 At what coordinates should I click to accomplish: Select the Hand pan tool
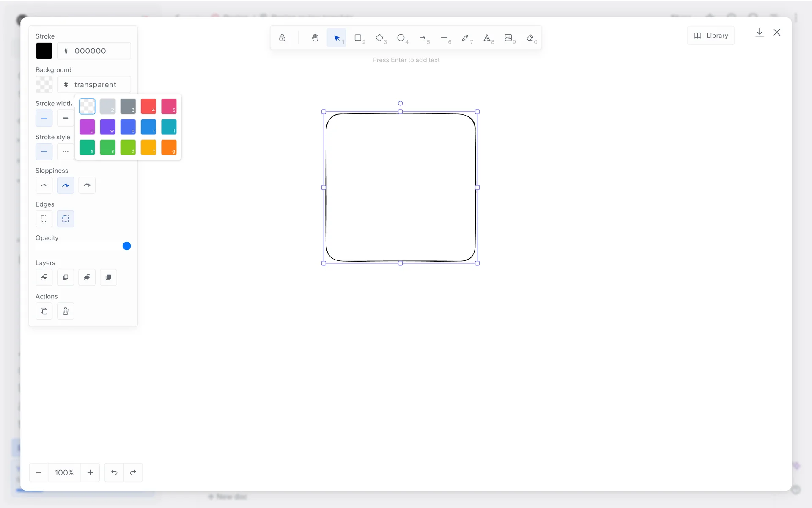click(315, 38)
